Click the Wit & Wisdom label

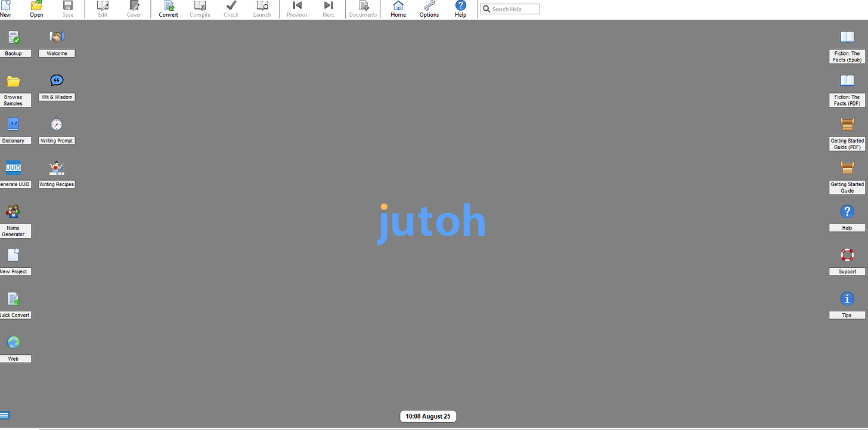click(57, 97)
